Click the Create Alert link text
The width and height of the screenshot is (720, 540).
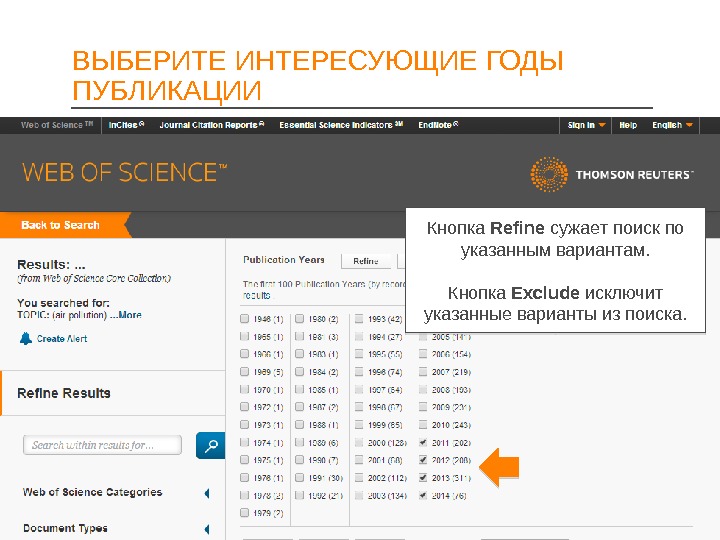tap(62, 339)
